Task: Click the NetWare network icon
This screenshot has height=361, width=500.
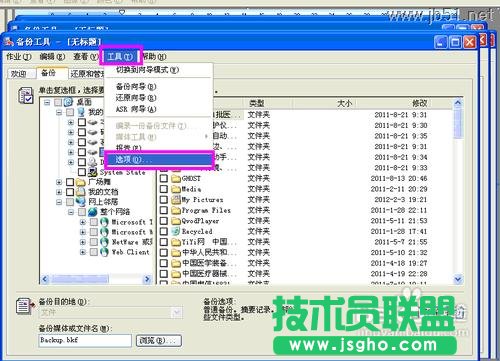Action: click(x=104, y=242)
